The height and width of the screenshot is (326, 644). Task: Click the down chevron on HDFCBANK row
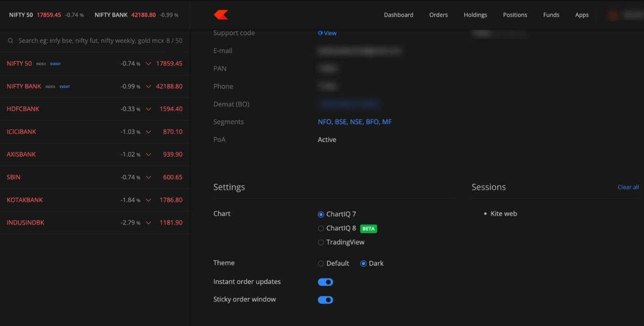pyautogui.click(x=148, y=109)
